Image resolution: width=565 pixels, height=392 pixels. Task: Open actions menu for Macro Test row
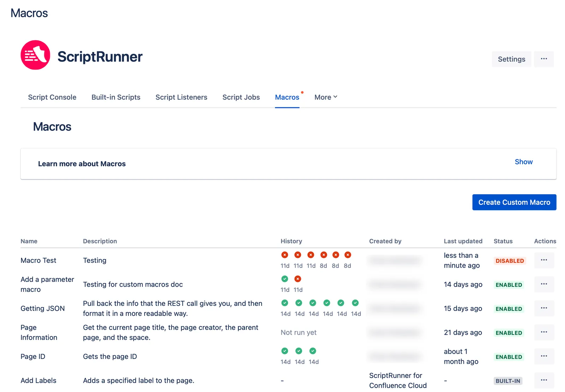[x=544, y=260]
